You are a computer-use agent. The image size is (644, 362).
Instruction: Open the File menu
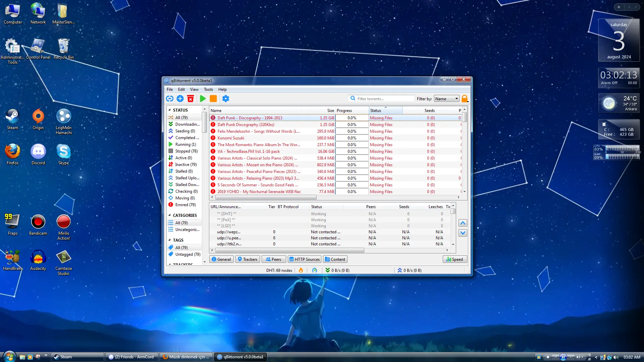point(170,89)
